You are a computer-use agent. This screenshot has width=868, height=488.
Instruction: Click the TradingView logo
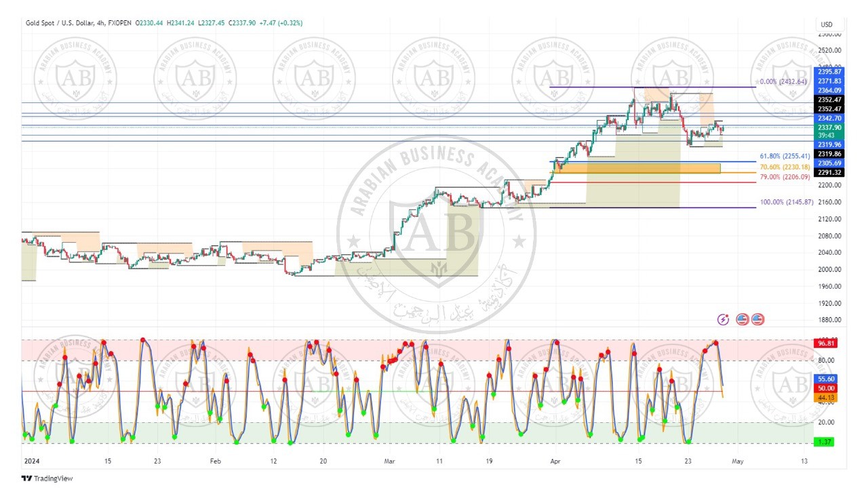tap(46, 479)
